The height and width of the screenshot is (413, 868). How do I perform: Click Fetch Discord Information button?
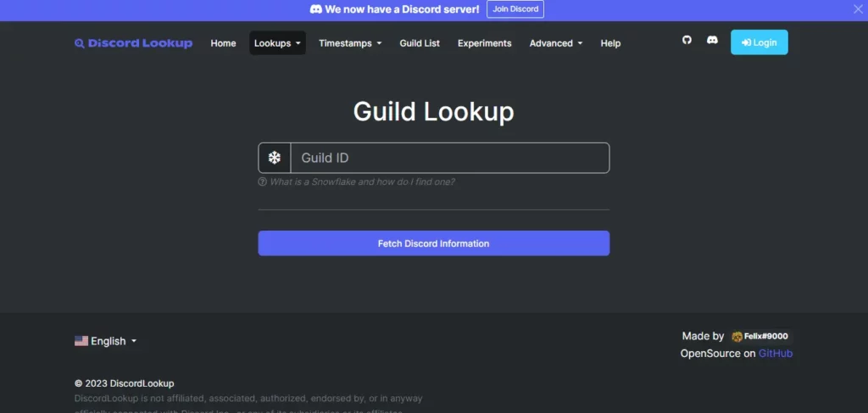(x=433, y=243)
